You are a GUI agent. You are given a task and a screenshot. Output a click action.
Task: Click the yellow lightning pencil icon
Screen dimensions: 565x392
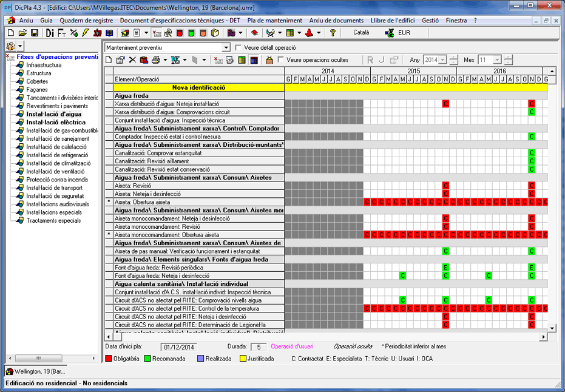86,33
